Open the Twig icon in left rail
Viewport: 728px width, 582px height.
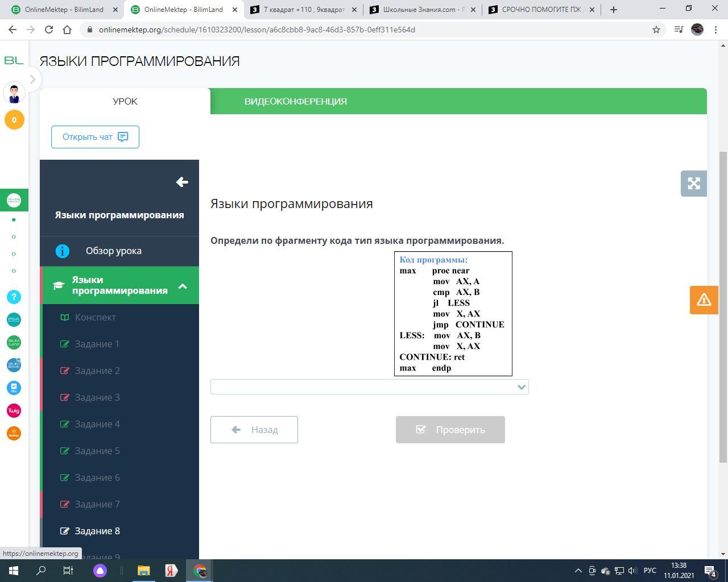coord(14,410)
